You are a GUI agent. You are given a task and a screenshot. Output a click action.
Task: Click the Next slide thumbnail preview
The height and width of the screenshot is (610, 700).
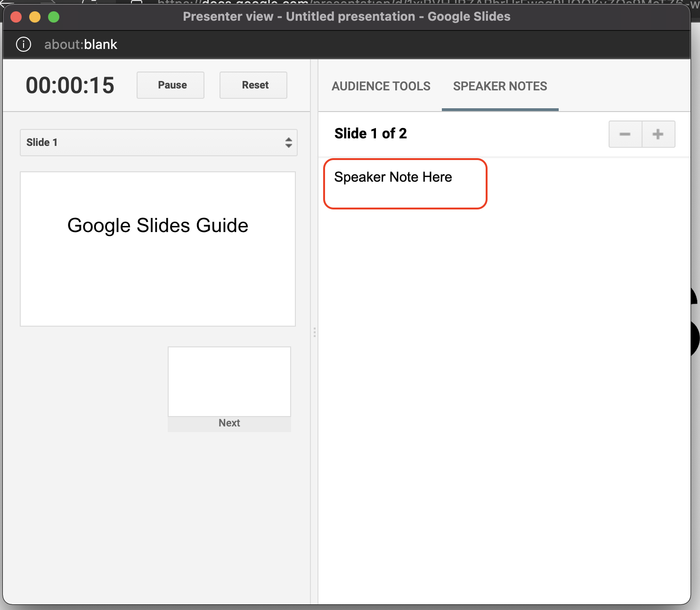(x=229, y=381)
